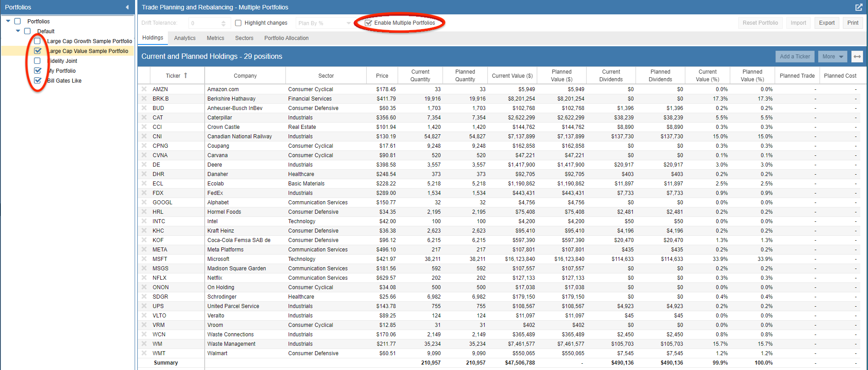
Task: Remove the KHC row with X icon
Action: click(x=144, y=230)
